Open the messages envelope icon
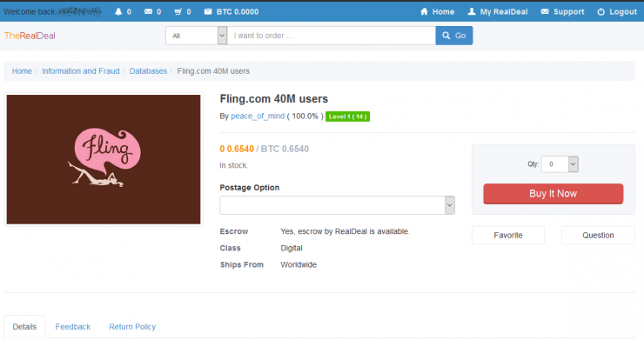Image resolution: width=644 pixels, height=340 pixels. click(148, 11)
